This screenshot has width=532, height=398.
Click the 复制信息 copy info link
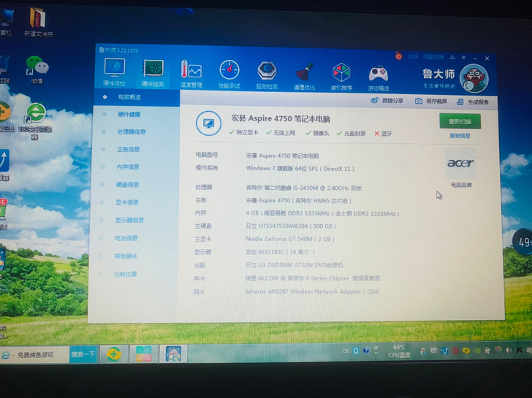460,136
